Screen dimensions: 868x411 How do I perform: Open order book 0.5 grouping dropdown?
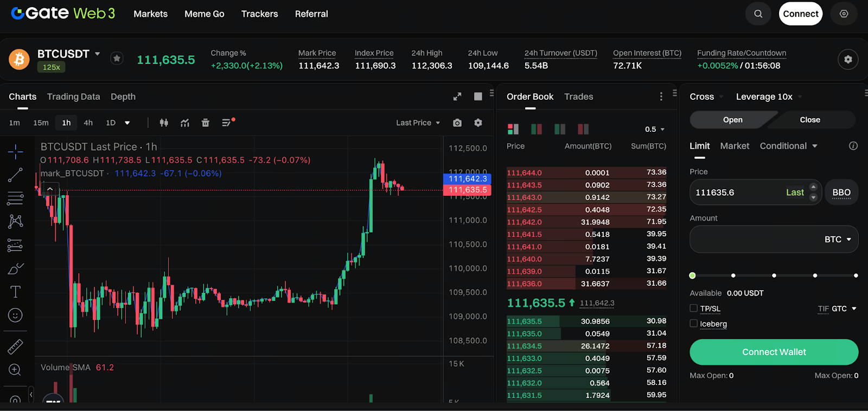[655, 129]
